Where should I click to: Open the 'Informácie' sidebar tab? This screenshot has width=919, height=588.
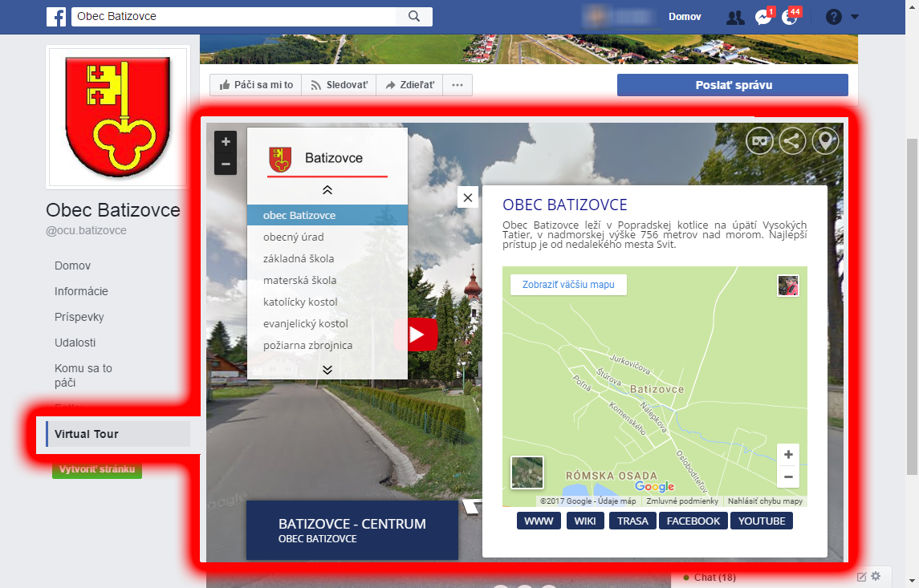82,291
